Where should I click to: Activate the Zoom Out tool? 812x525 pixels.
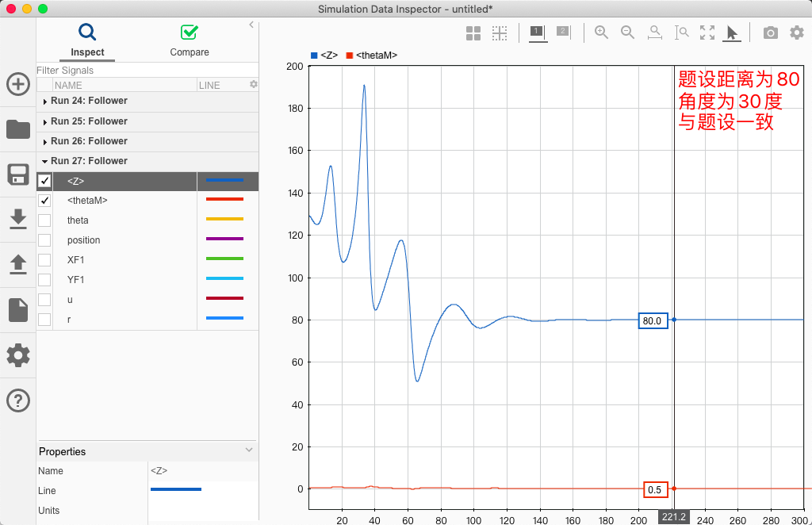click(x=628, y=33)
